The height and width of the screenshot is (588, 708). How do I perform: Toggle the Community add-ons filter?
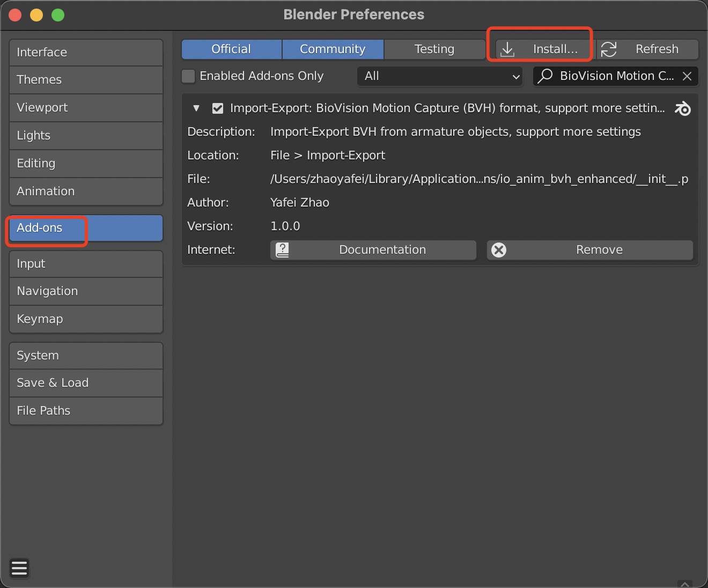333,49
